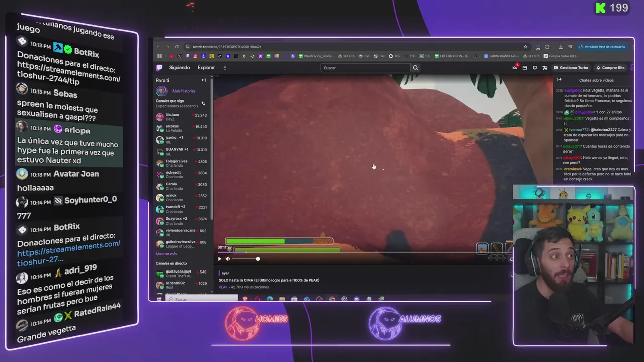This screenshot has height=362, width=644.
Task: Expand the list with Mostrar más
Action: click(166, 254)
